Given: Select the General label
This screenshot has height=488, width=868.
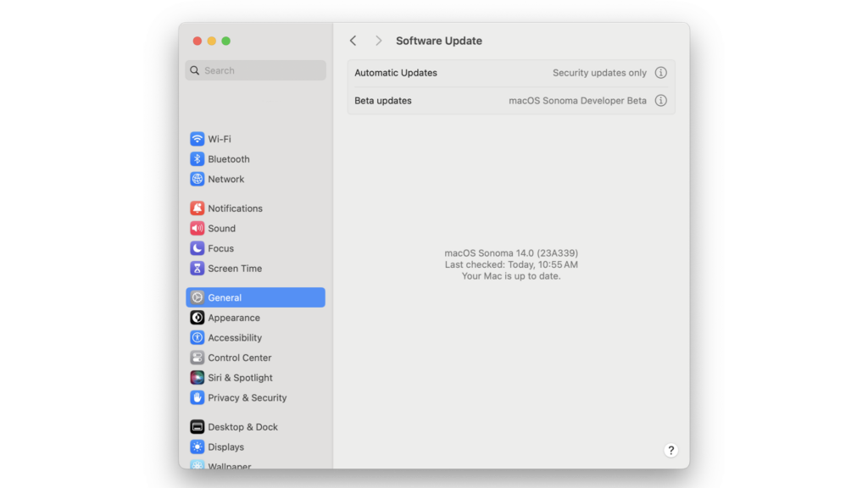Looking at the screenshot, I should coord(225,297).
